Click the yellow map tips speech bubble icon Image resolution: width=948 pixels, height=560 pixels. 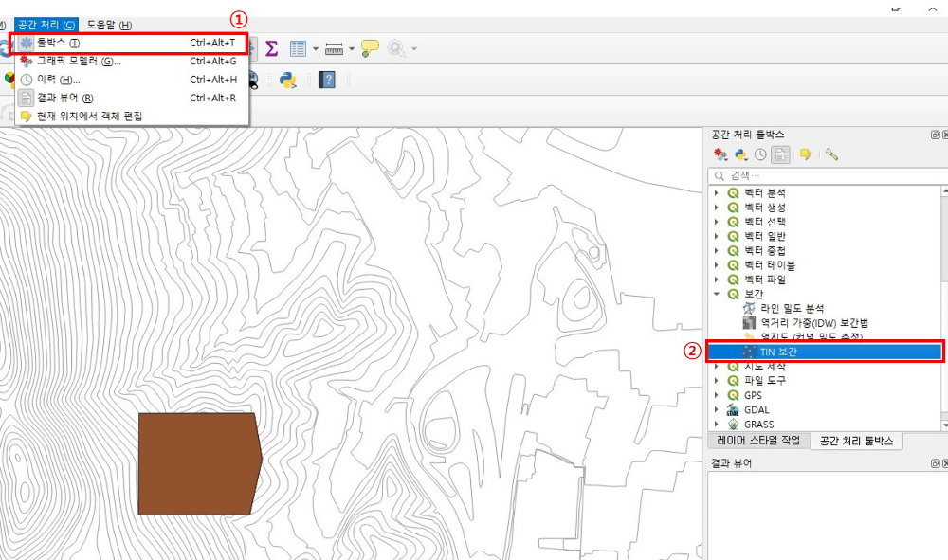pos(370,48)
